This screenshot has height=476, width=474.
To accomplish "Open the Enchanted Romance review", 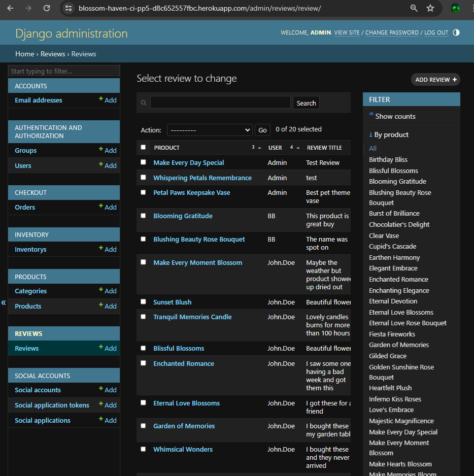I will pyautogui.click(x=183, y=364).
